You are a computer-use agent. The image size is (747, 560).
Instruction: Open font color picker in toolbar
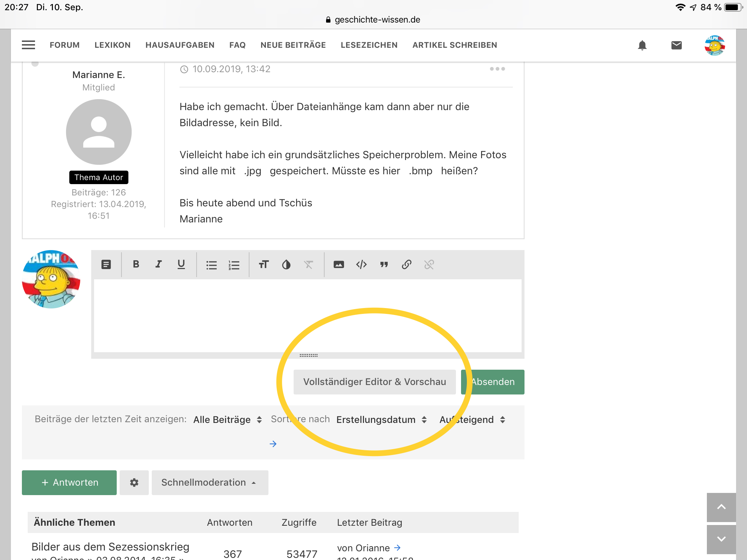click(x=286, y=264)
